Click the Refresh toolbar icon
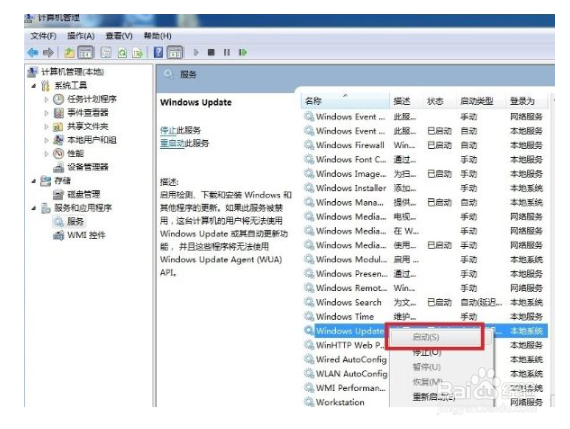570x429 pixels. coord(122,53)
